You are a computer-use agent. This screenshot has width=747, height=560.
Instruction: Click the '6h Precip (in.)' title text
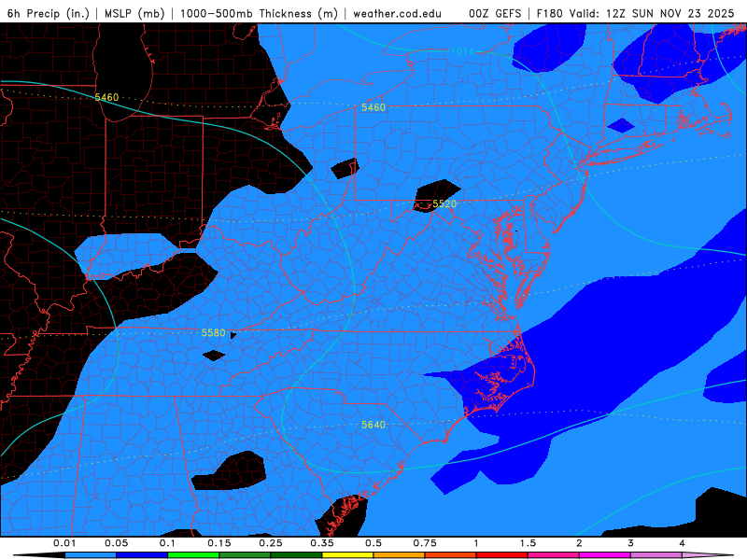pos(49,13)
